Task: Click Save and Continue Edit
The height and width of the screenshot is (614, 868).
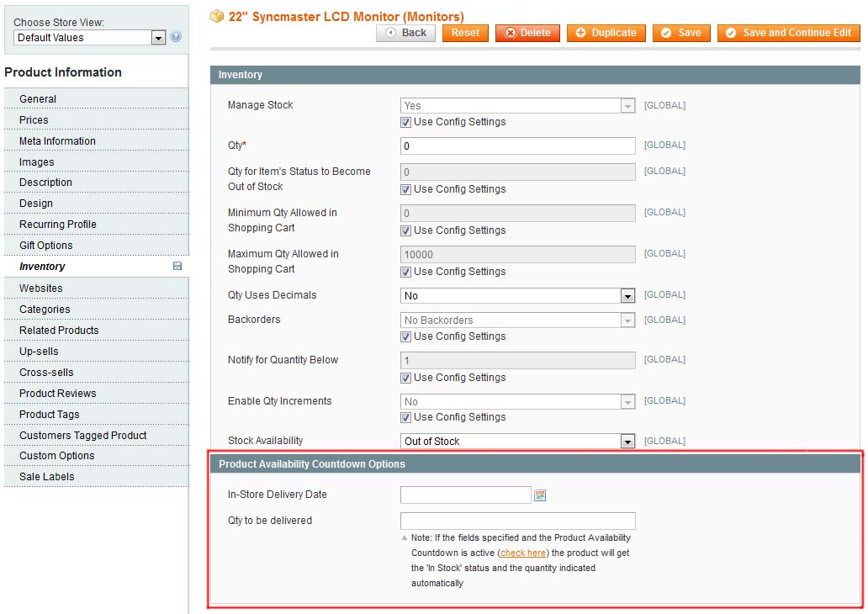Action: (x=789, y=33)
